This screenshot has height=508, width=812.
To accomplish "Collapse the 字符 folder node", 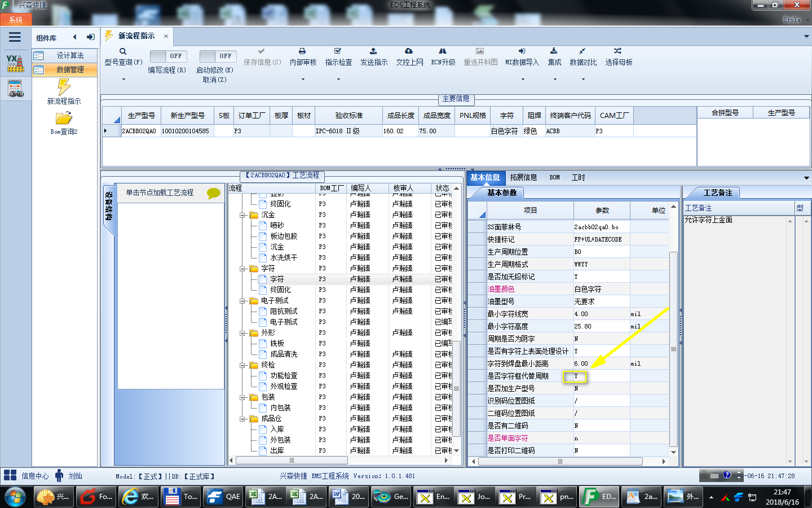I will [242, 269].
